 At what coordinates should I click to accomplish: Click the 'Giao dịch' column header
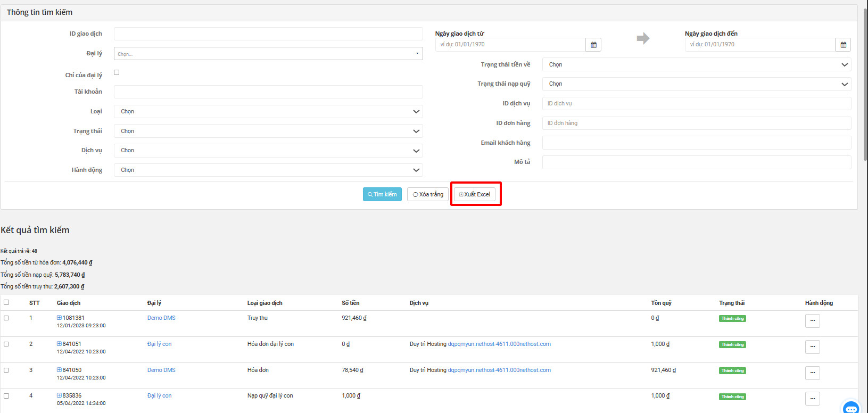point(69,303)
